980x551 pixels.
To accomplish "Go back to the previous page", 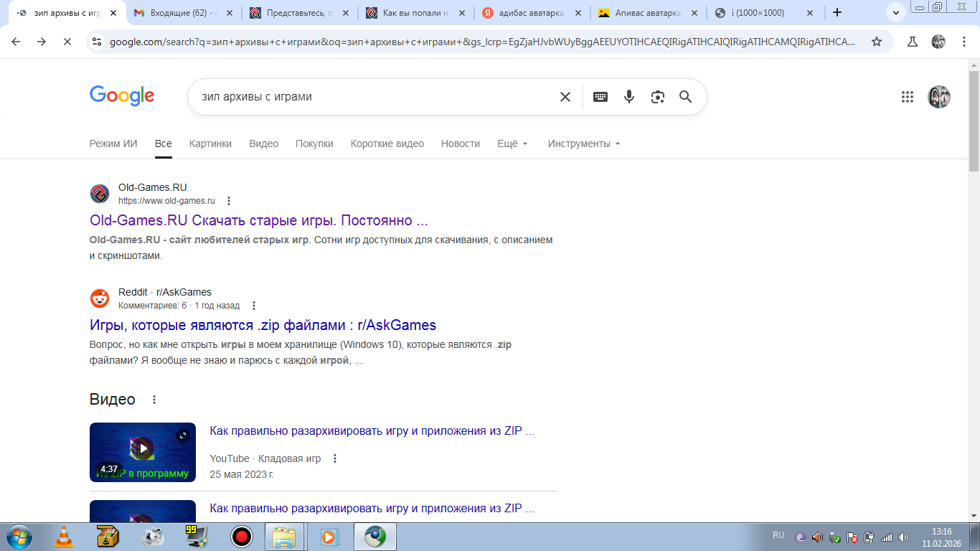I will click(x=17, y=42).
